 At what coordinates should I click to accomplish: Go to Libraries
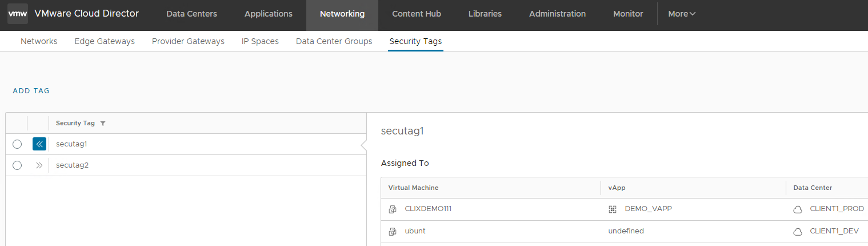pos(485,14)
